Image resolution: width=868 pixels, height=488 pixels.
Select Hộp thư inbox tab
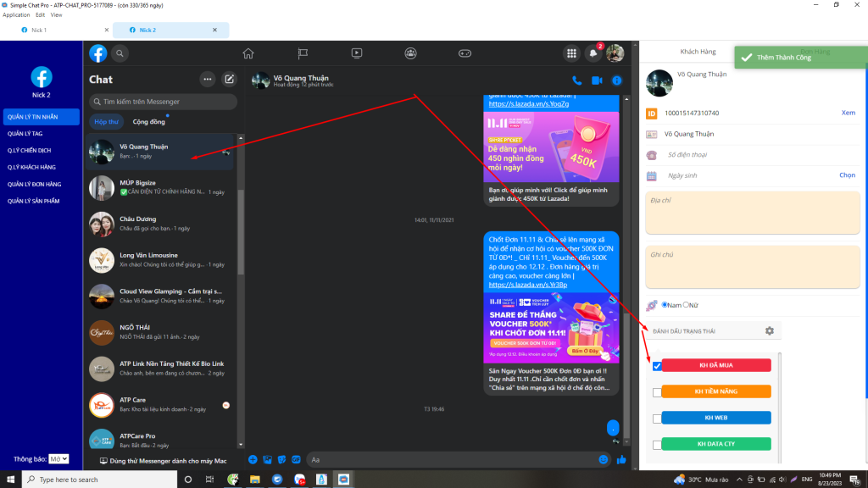coord(106,122)
